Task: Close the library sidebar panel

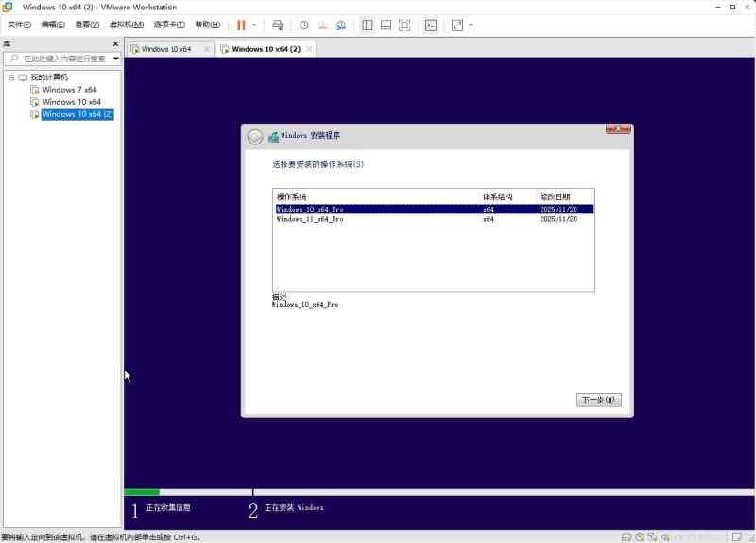Action: 115,43
